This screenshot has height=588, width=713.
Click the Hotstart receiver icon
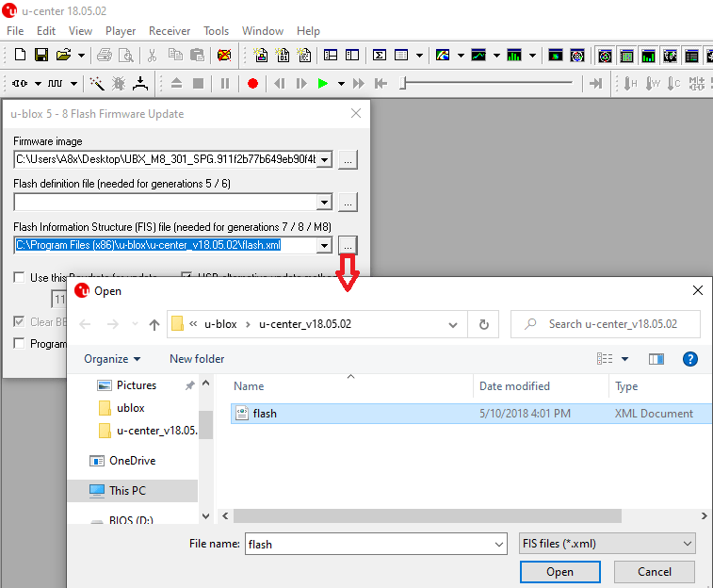click(x=630, y=83)
